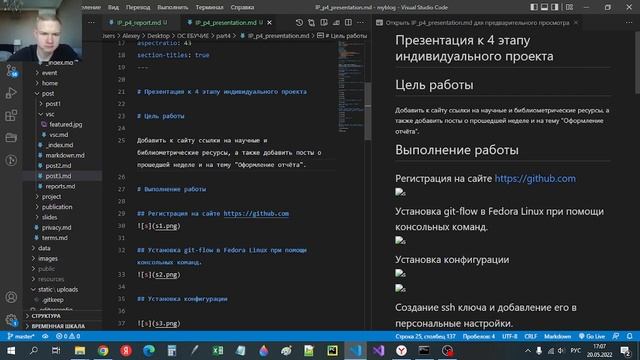Viewport: 640px width, 360px height.
Task: Open the Accounts menu icon
Action: point(11,297)
